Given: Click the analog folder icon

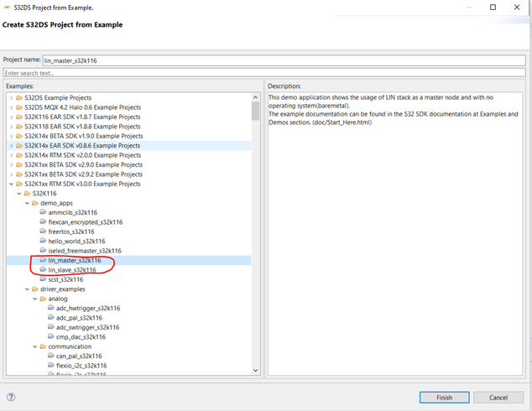Looking at the screenshot, I should click(43, 299).
